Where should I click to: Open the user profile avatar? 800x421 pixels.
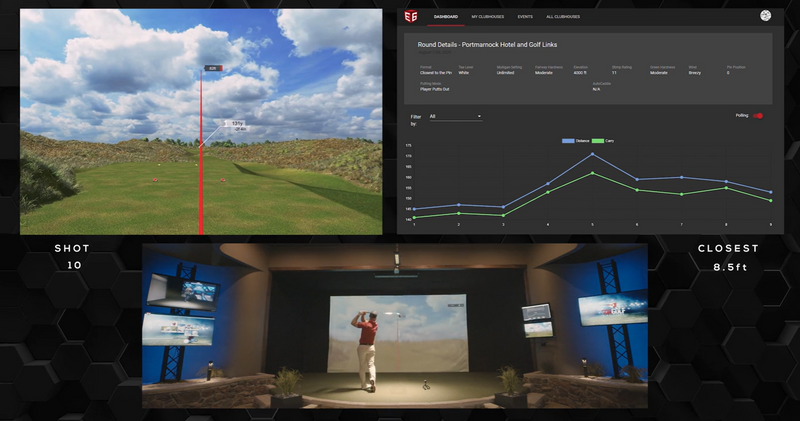point(765,16)
